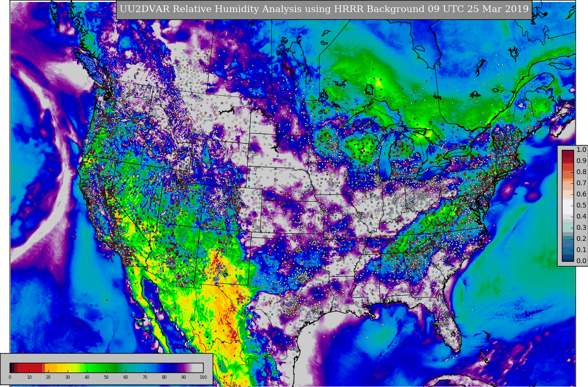Click the 40 tick label on the humidity colorbar

click(87, 377)
